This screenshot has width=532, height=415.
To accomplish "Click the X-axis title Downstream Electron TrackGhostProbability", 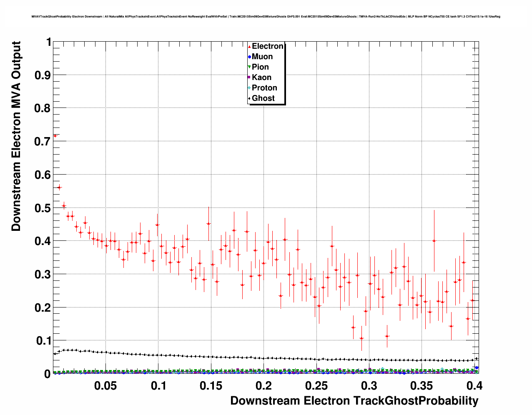I will (354, 401).
